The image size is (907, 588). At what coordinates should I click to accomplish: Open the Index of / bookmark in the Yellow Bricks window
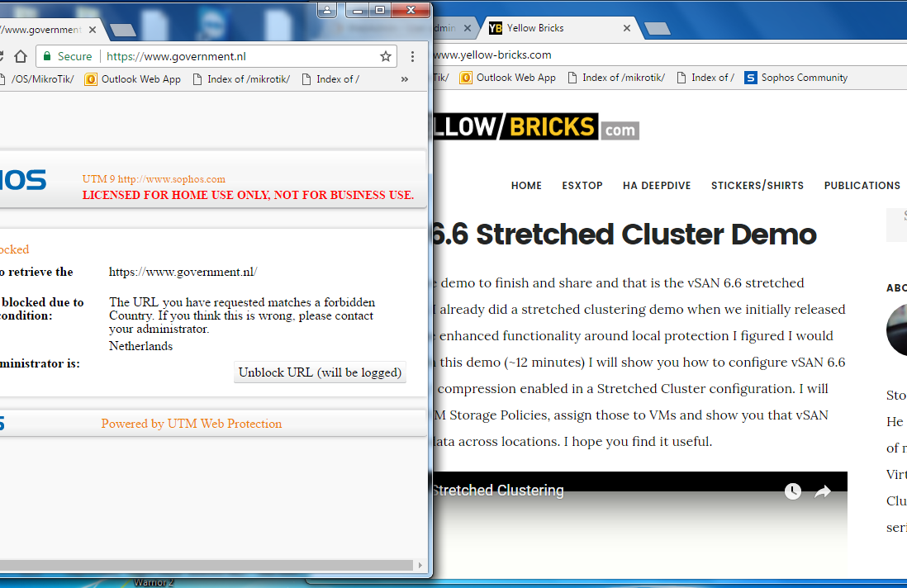[705, 78]
